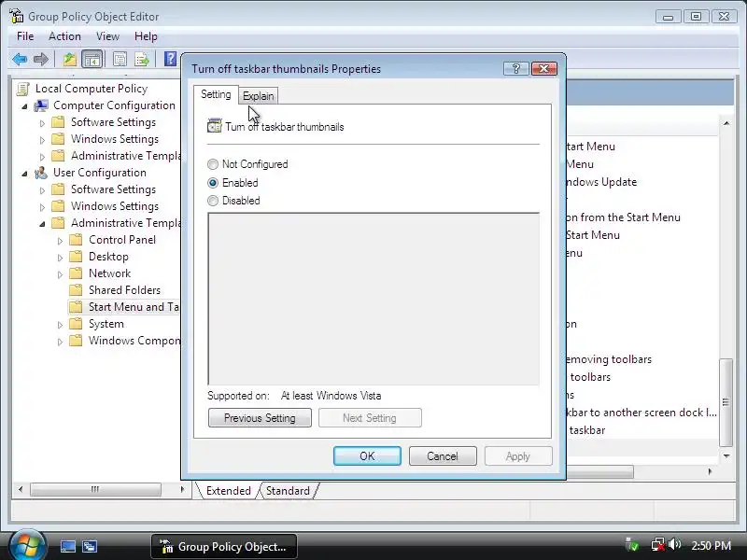
Task: Click the Help toolbar icon
Action: (170, 59)
